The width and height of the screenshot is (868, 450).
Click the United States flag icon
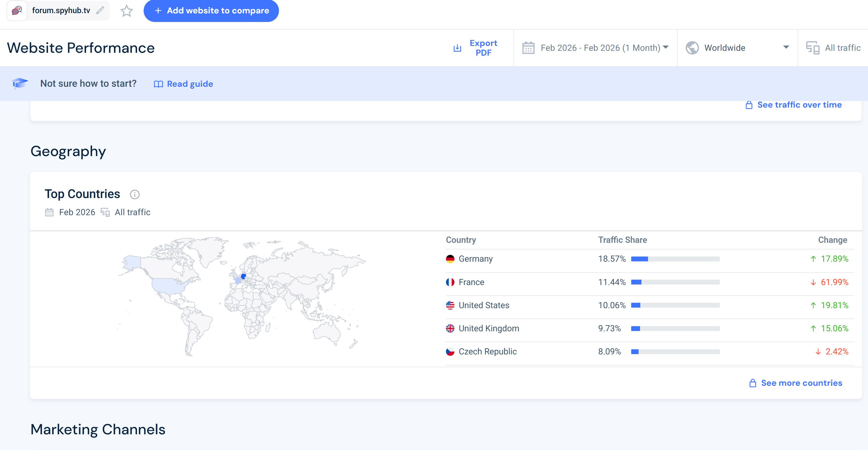[x=450, y=305]
